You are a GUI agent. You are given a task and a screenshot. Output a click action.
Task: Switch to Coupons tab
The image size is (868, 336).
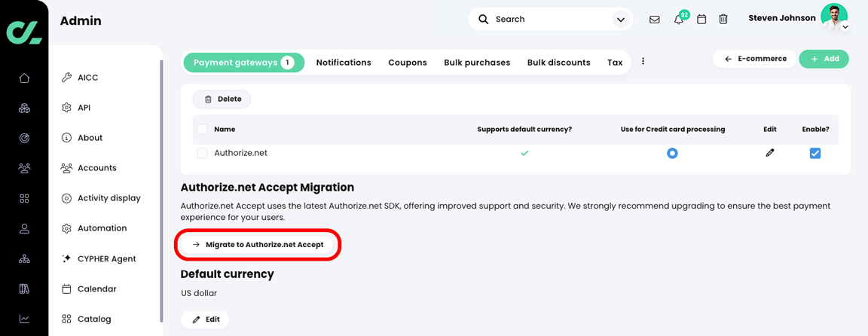[x=408, y=63]
